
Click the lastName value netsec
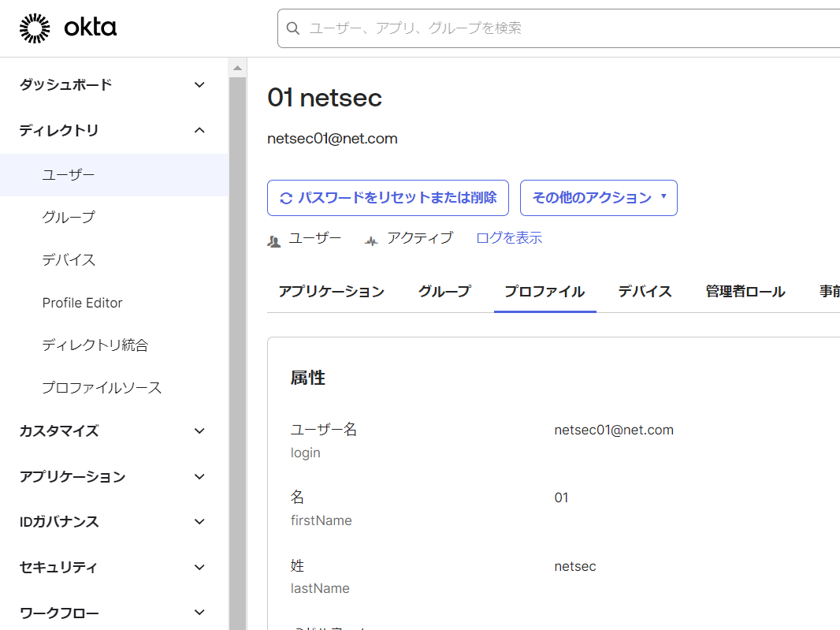pyautogui.click(x=574, y=566)
